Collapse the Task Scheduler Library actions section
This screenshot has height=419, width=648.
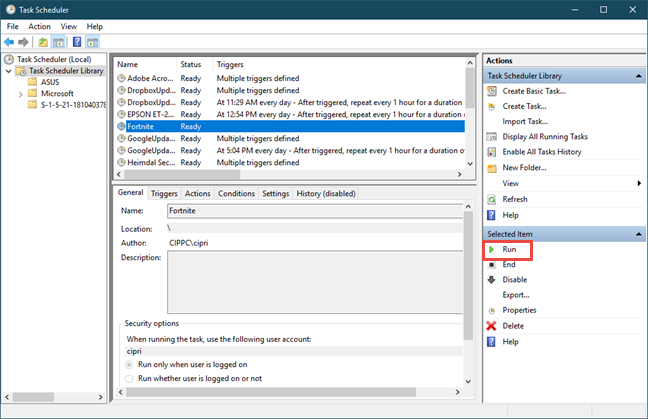[x=638, y=76]
